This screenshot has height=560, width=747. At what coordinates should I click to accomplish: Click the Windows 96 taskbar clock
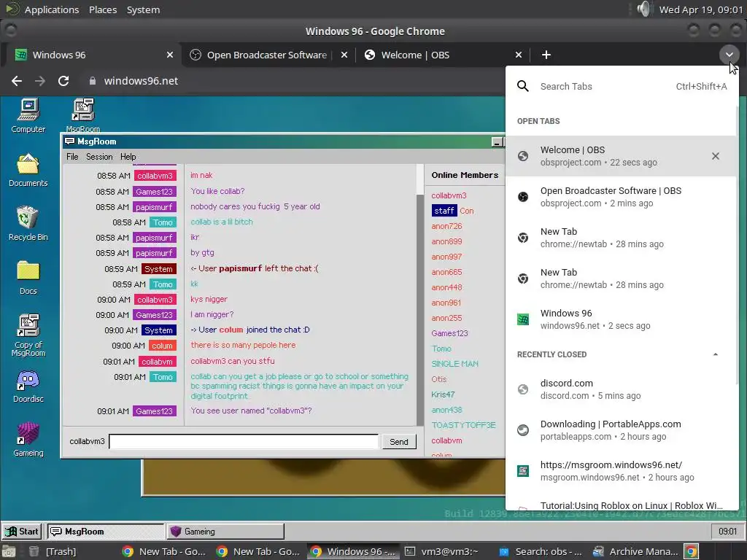click(x=727, y=532)
